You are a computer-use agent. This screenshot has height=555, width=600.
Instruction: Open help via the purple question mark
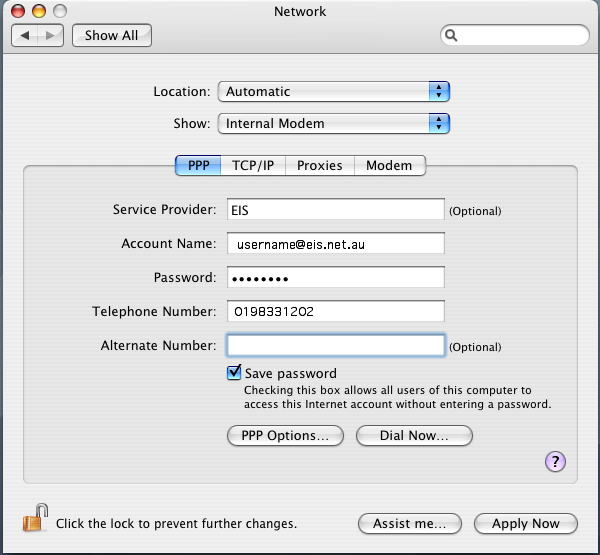(556, 461)
